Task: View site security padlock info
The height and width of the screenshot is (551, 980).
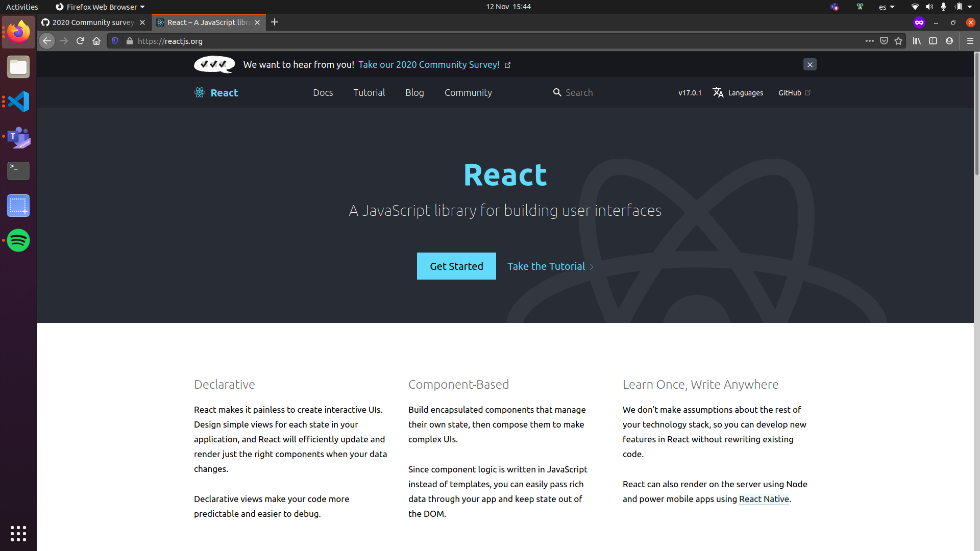Action: click(x=130, y=41)
